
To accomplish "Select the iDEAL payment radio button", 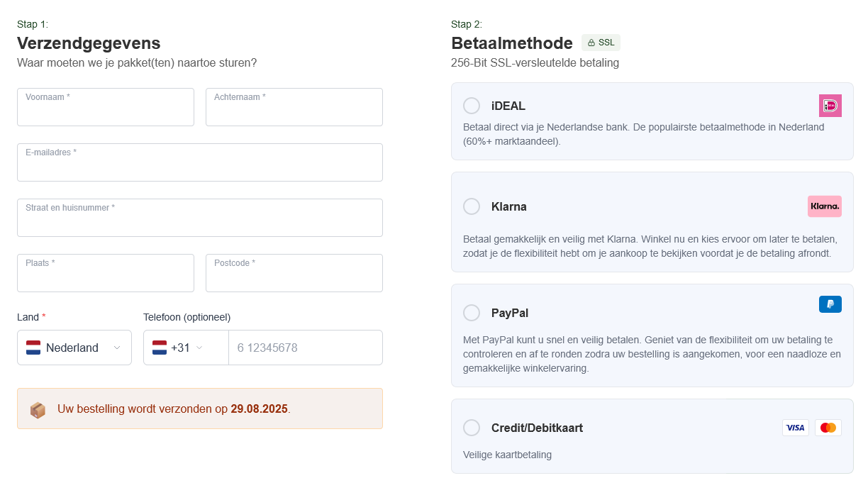I will 472,106.
